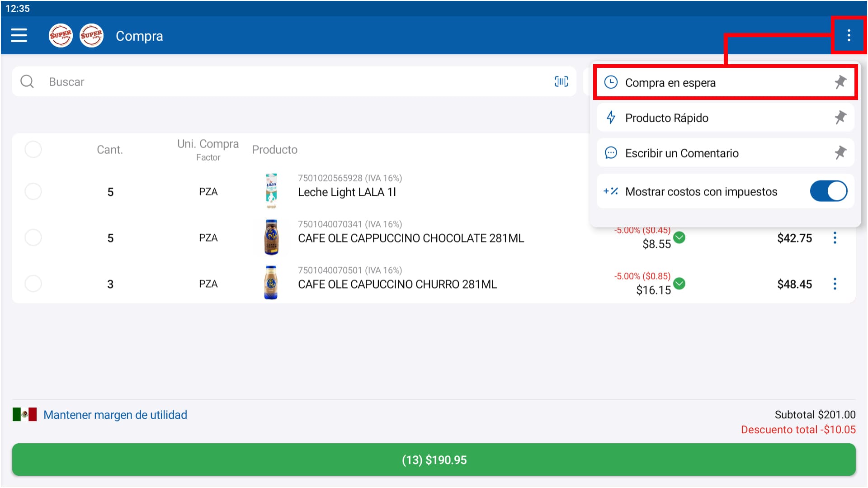The width and height of the screenshot is (868, 488).
Task: Expand discount details for $8.55 price
Action: [679, 237]
